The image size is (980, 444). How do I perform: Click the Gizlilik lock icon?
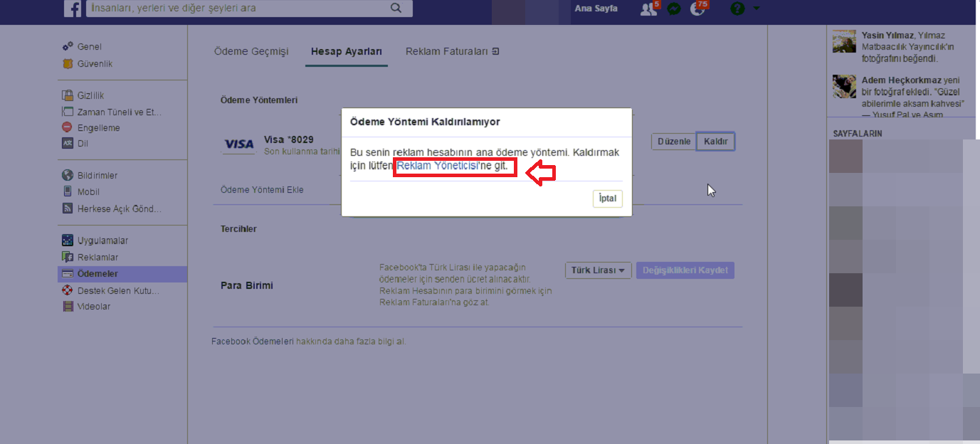[x=68, y=95]
